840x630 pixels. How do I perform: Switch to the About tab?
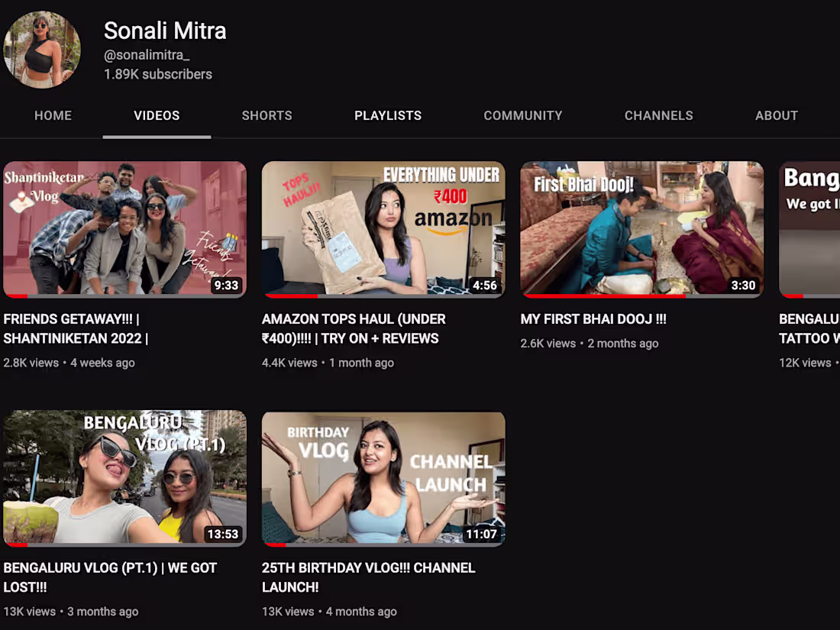[x=777, y=115]
